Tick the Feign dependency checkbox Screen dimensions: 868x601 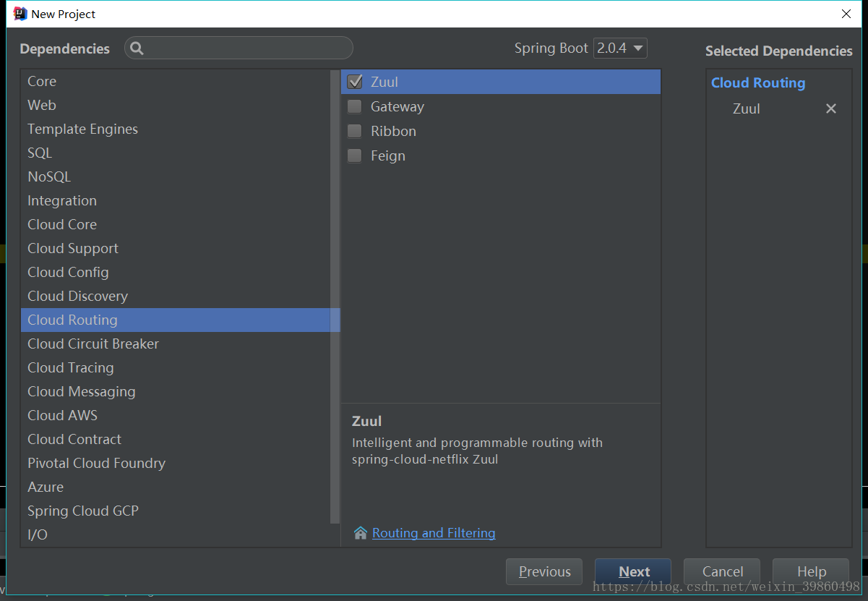pyautogui.click(x=354, y=155)
